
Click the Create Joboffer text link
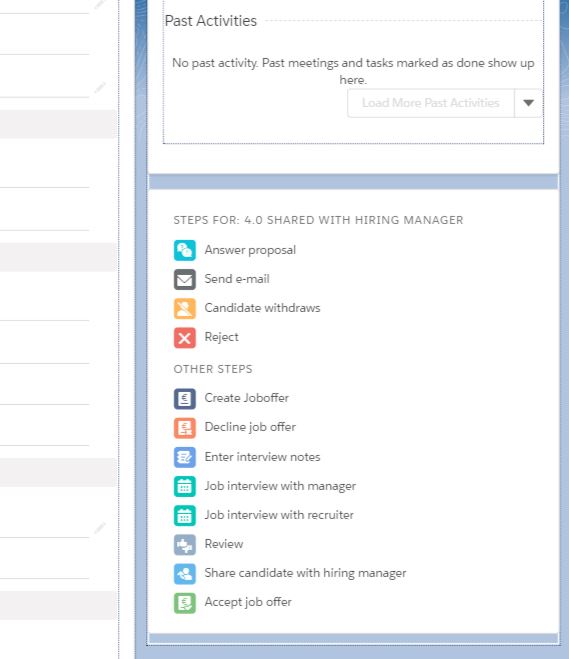[247, 398]
